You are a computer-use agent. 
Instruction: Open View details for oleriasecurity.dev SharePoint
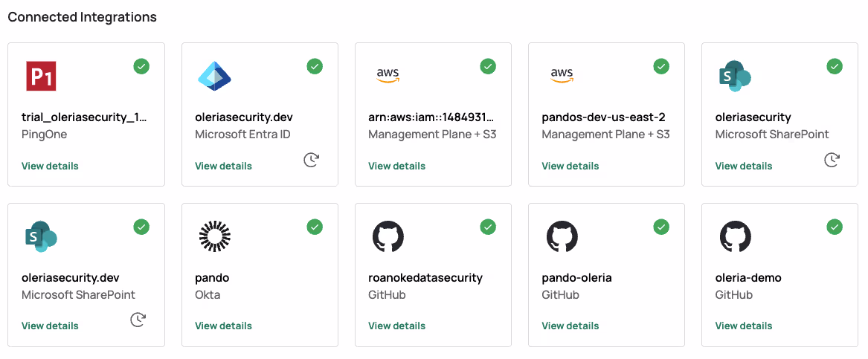(50, 326)
